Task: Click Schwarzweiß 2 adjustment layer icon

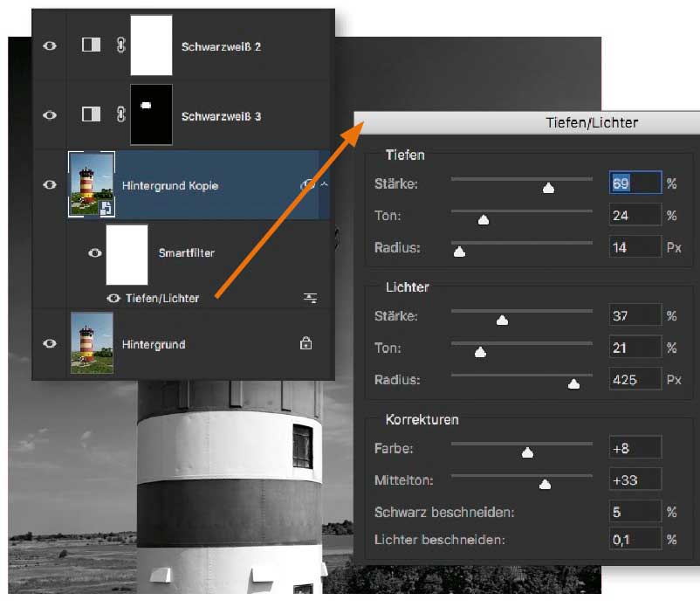Action: (91, 45)
